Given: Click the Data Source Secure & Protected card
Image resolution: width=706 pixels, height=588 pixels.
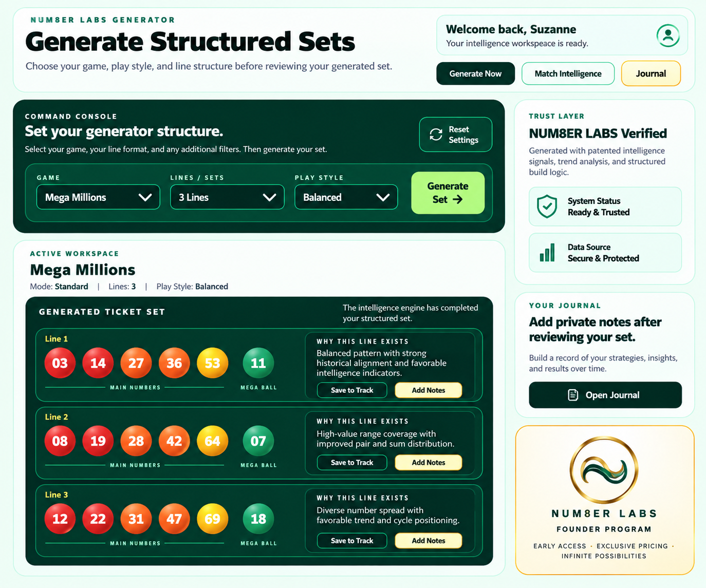Looking at the screenshot, I should 605,253.
